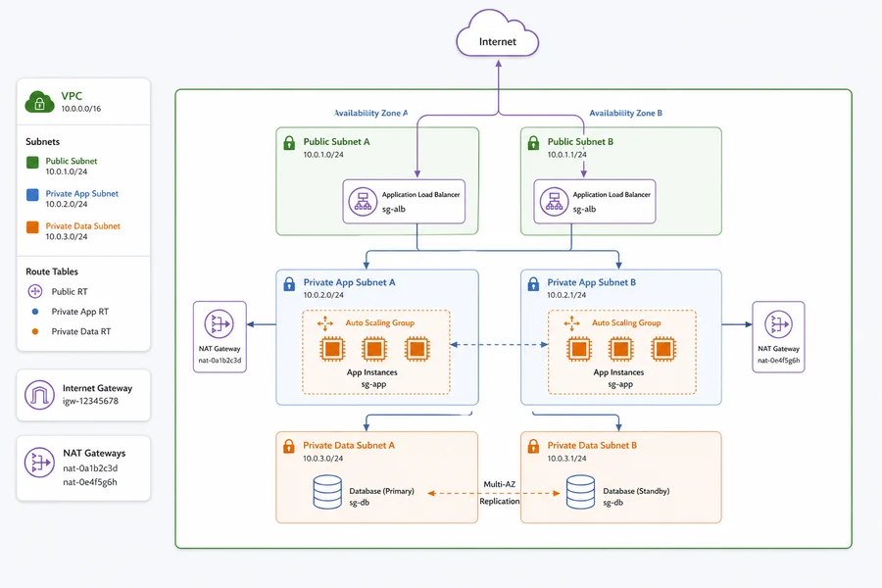This screenshot has width=882, height=588.
Task: Click the 'Public Subnet B' title
Action: coord(580,142)
